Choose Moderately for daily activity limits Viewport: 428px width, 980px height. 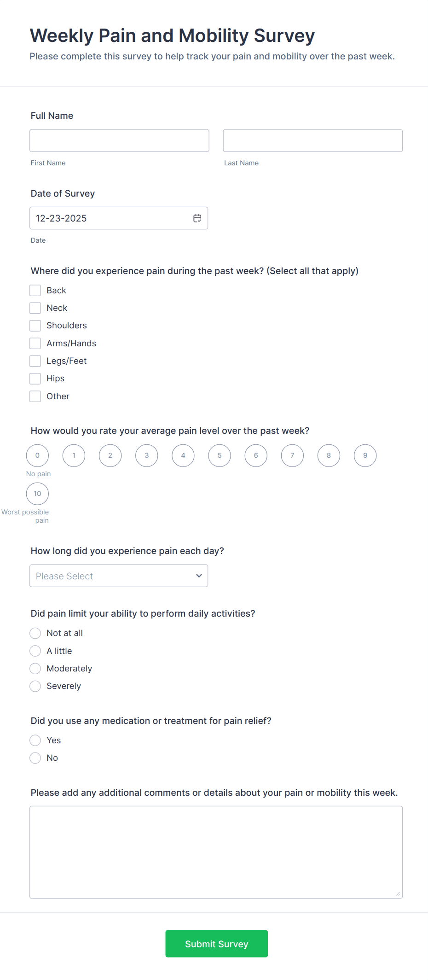click(x=35, y=669)
